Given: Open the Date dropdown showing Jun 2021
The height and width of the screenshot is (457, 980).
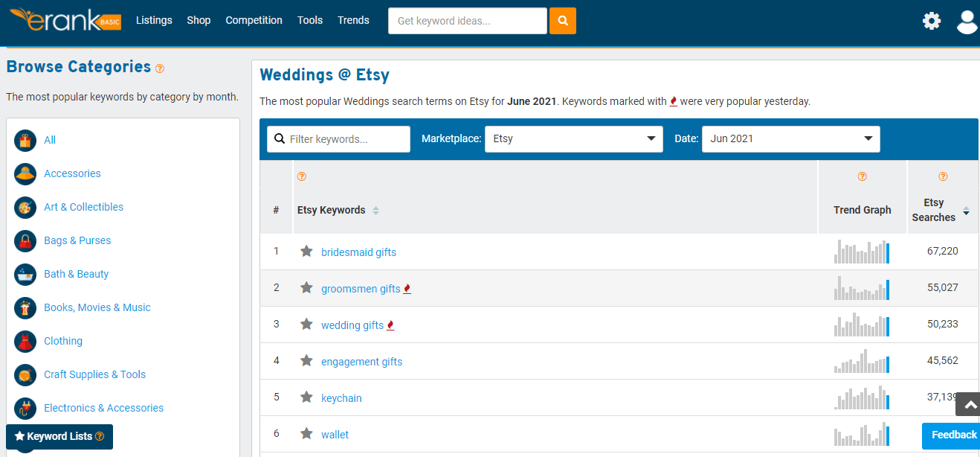Looking at the screenshot, I should tap(791, 139).
